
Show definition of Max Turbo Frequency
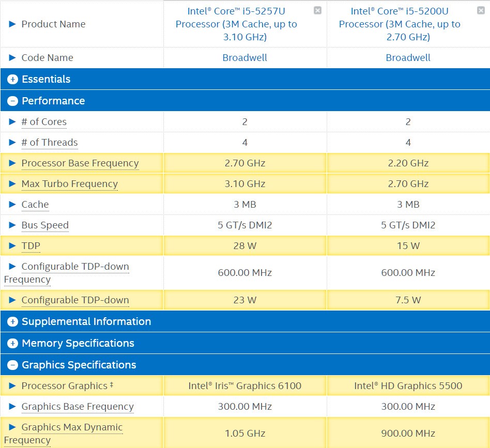tap(70, 184)
